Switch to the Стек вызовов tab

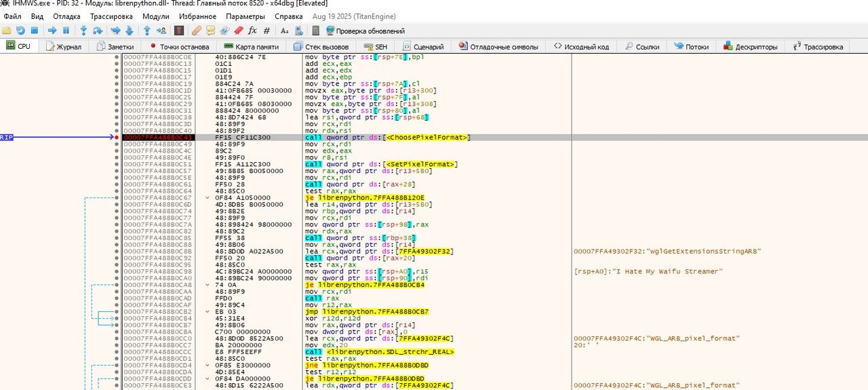click(x=321, y=47)
